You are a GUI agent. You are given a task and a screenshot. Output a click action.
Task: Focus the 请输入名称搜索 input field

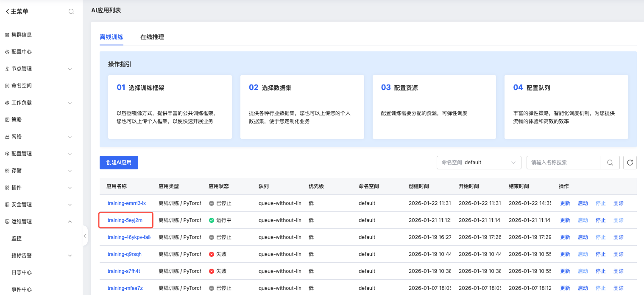tap(563, 163)
